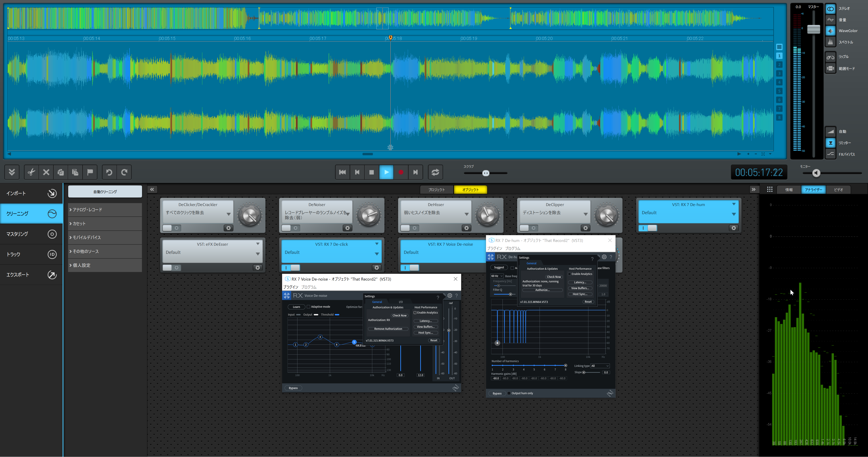Toggle RX 7 De-hum effect power switch
This screenshot has height=457, width=868.
click(x=648, y=228)
